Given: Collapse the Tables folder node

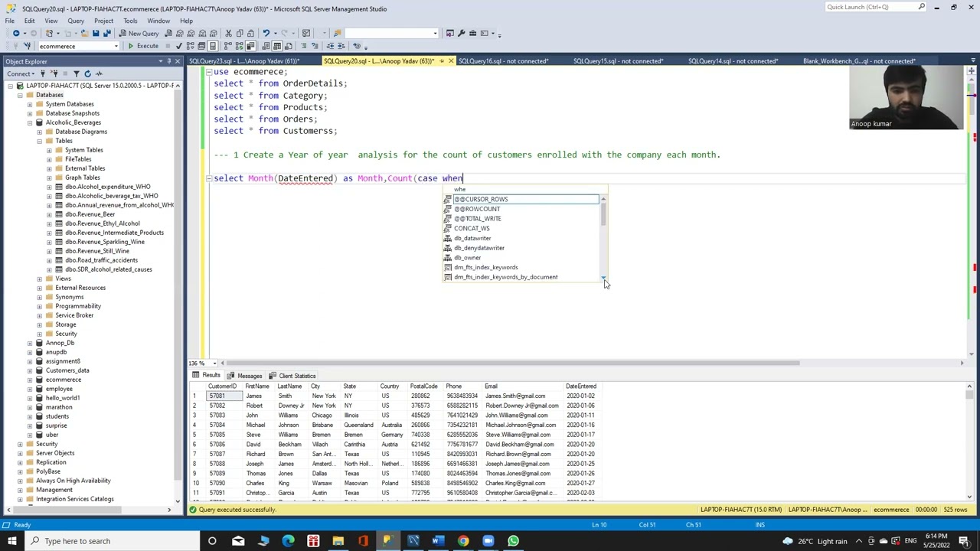Looking at the screenshot, I should [x=40, y=141].
